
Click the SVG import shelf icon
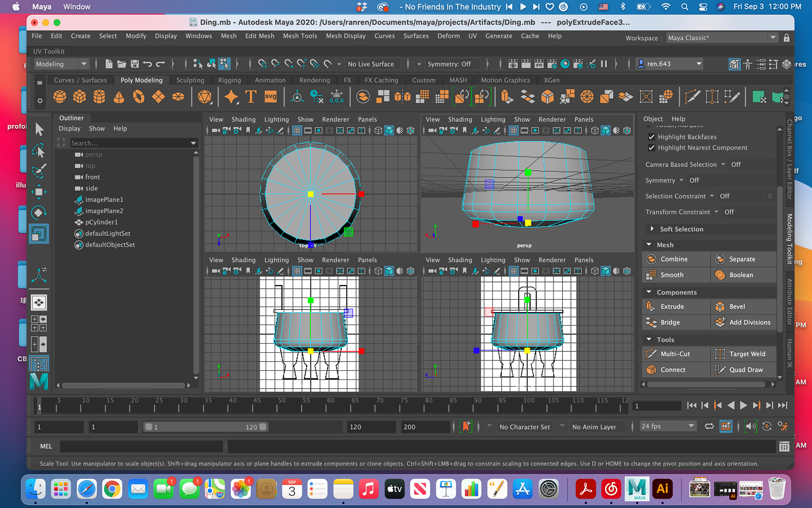click(271, 97)
